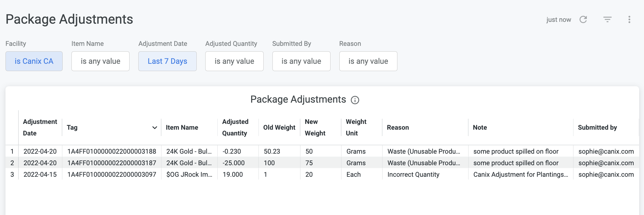Expand the Tag column sort chevron
The height and width of the screenshot is (215, 644).
click(154, 128)
